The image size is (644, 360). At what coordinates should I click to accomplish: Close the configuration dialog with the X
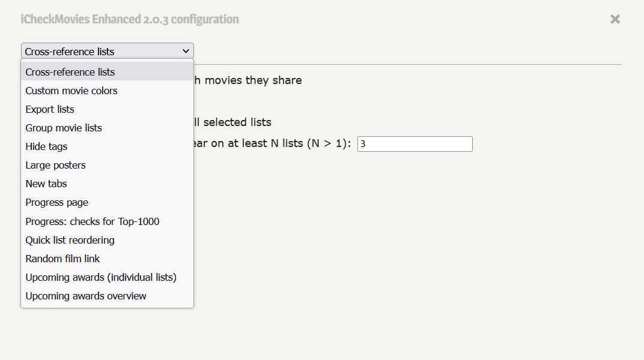coord(615,19)
